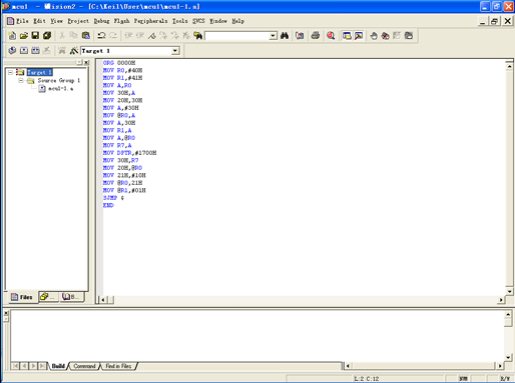Switch to the Files tab in project pane
Viewport: 515px width, 383px height.
click(22, 297)
